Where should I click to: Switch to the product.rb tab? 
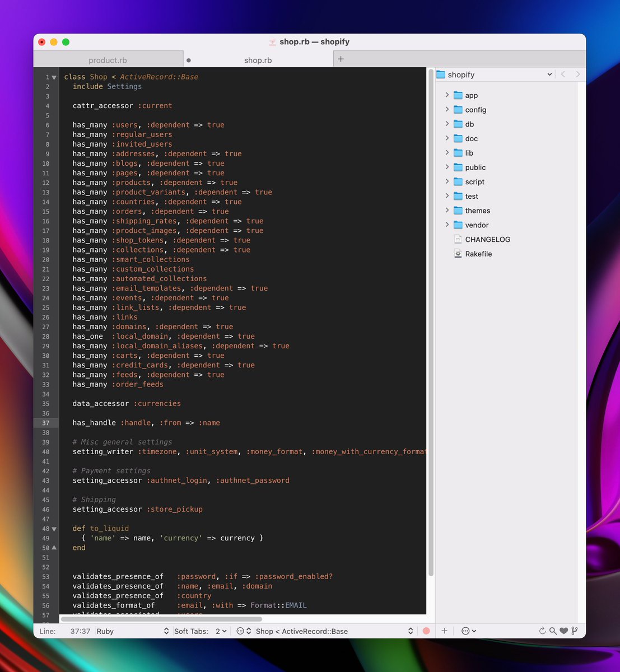(108, 60)
